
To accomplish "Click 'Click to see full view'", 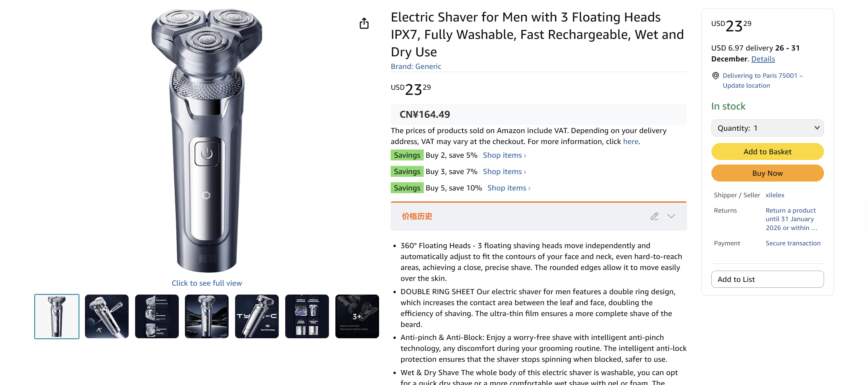I will 207,283.
